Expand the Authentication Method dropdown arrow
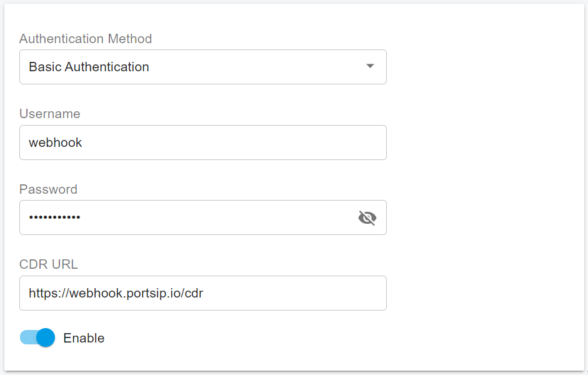The width and height of the screenshot is (588, 375). (370, 66)
